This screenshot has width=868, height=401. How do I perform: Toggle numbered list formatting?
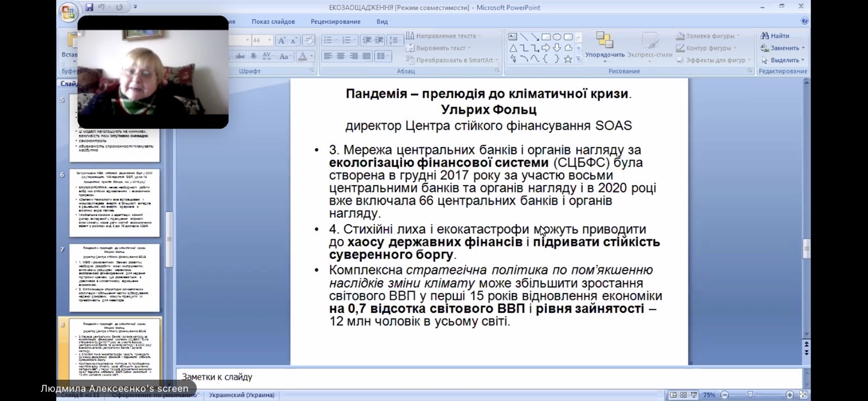click(347, 40)
